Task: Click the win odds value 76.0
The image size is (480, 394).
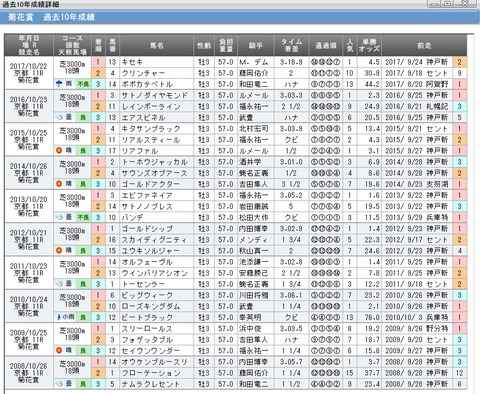Action: 372,317
